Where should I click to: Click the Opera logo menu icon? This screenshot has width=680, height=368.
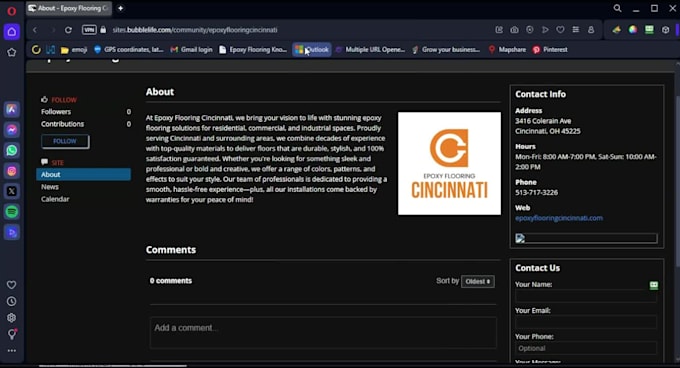coord(12,11)
